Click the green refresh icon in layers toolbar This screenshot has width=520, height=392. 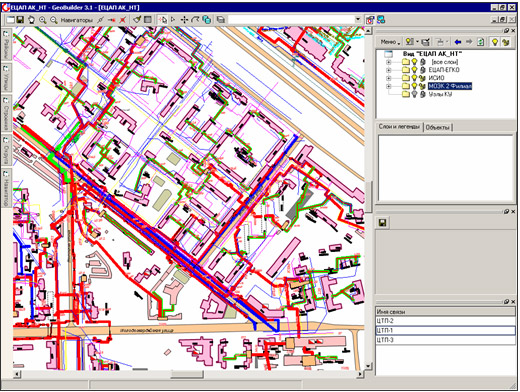click(x=480, y=42)
